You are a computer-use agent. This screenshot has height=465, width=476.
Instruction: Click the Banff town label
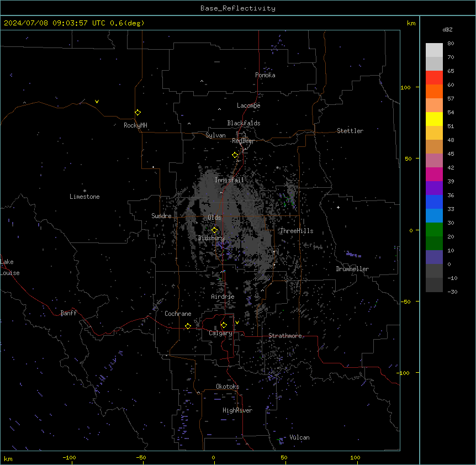point(68,313)
